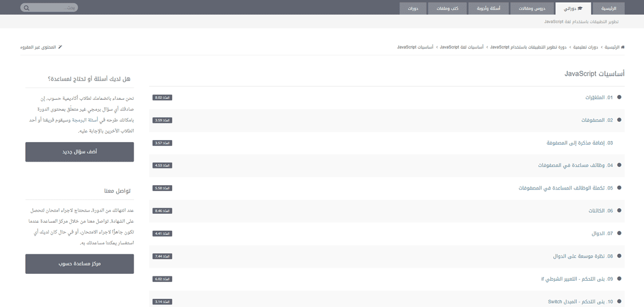Click the أساسيات JavaScript section heading
The height and width of the screenshot is (307, 644).
[595, 74]
